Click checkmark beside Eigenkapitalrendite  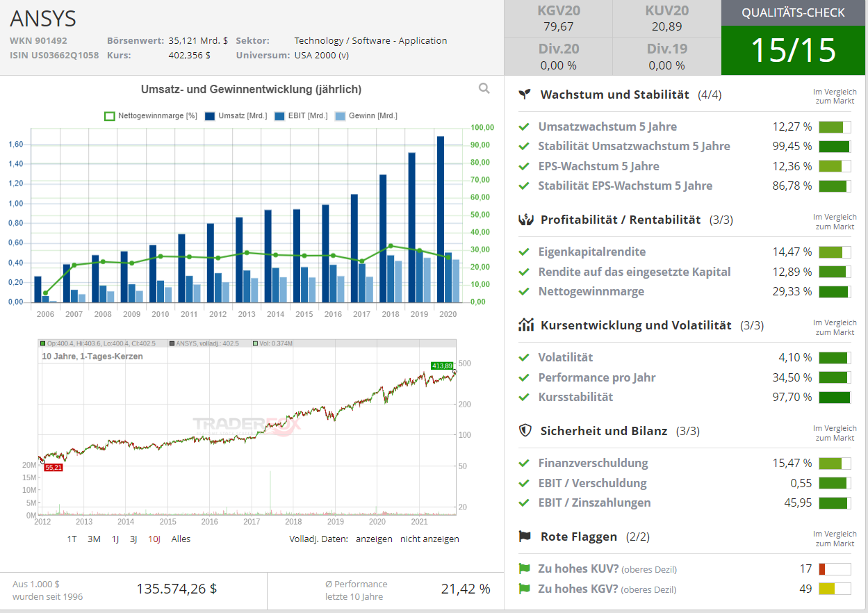click(x=524, y=252)
